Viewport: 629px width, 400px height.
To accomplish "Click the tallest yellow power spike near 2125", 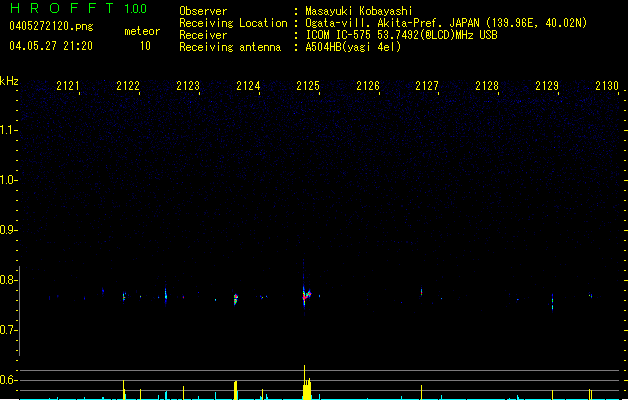I will point(304,382).
